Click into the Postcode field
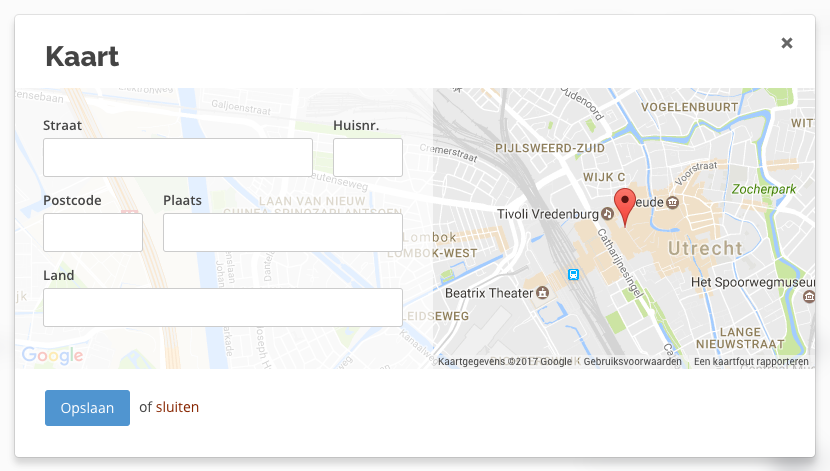The width and height of the screenshot is (830, 471). [93, 232]
